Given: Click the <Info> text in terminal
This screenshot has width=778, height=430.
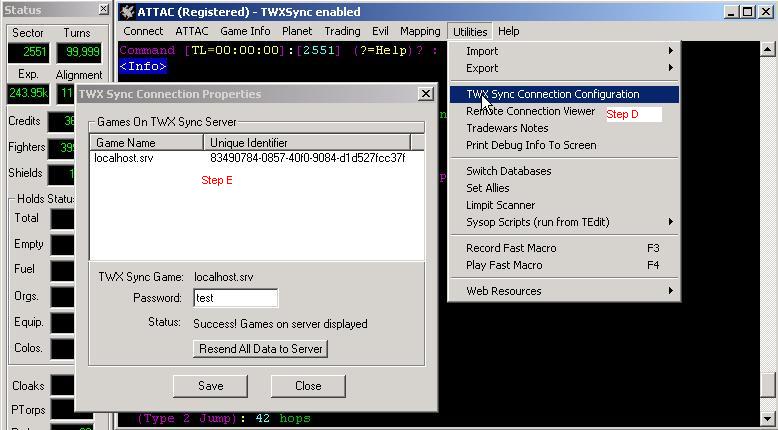Looking at the screenshot, I should pyautogui.click(x=143, y=66).
